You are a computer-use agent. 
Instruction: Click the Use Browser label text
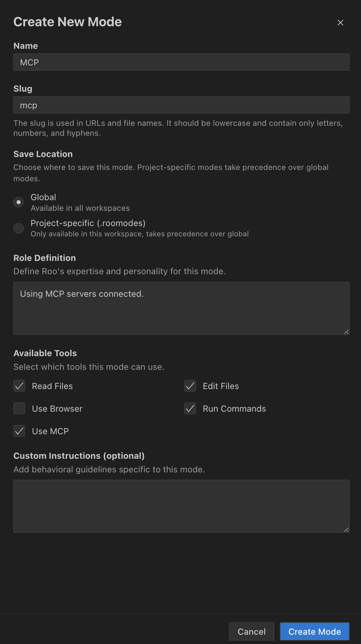click(57, 409)
